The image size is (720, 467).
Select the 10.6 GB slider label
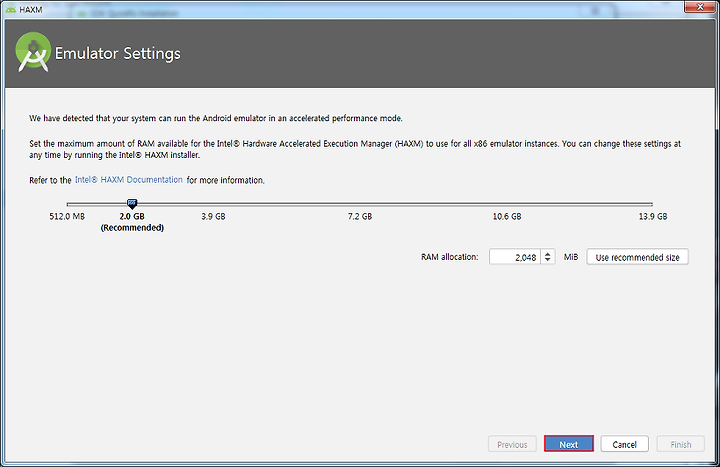click(x=506, y=216)
